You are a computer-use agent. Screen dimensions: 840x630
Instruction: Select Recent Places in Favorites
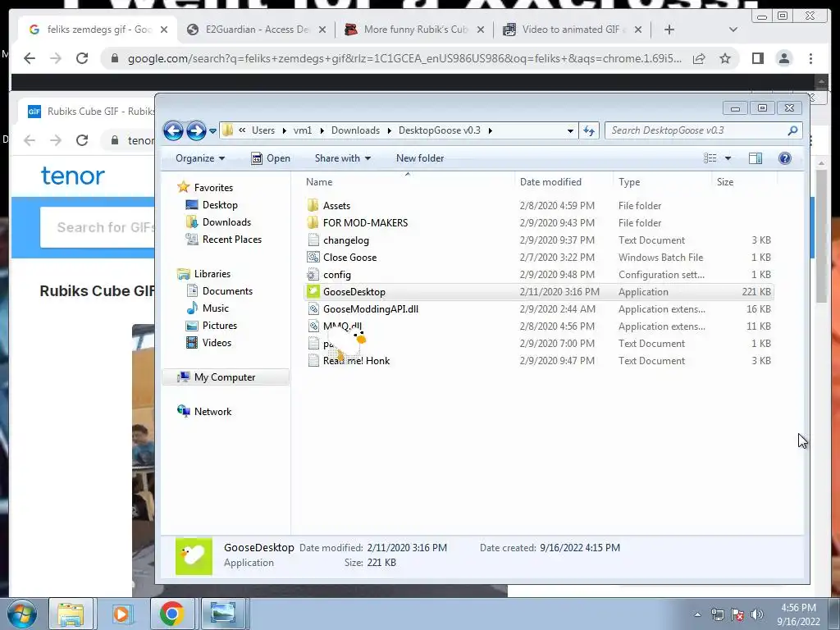[x=231, y=240]
